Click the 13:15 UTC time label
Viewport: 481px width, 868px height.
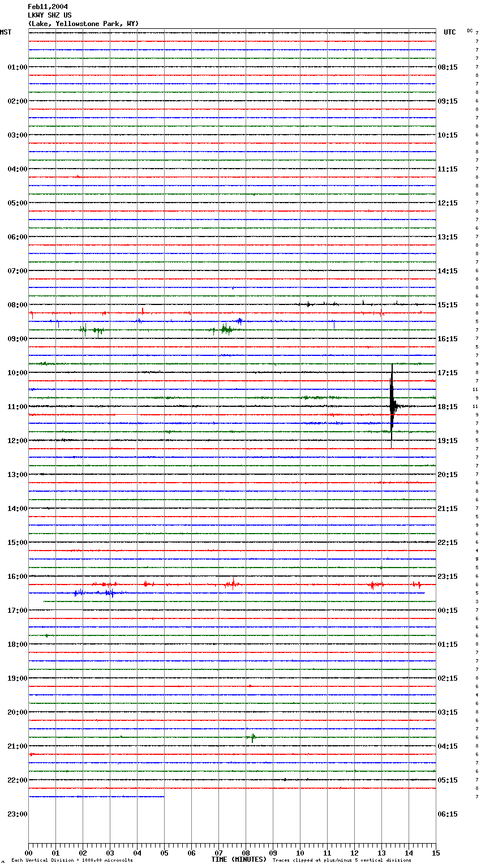click(448, 237)
